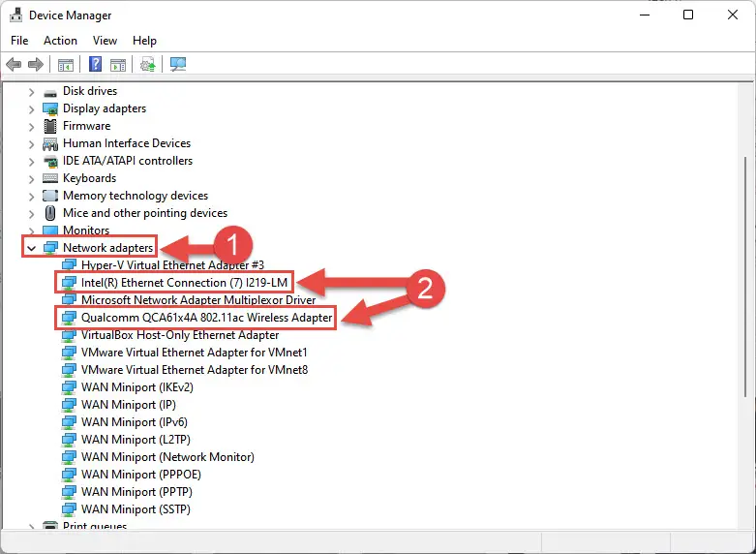The width and height of the screenshot is (756, 554).
Task: Click the IDE ATA/ATAPI controllers icon
Action: click(50, 161)
